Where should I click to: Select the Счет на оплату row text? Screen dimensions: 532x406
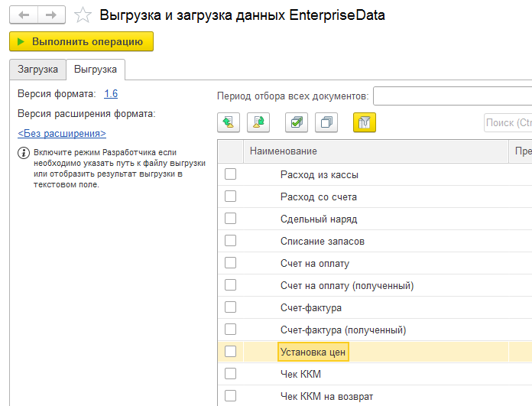click(x=315, y=264)
